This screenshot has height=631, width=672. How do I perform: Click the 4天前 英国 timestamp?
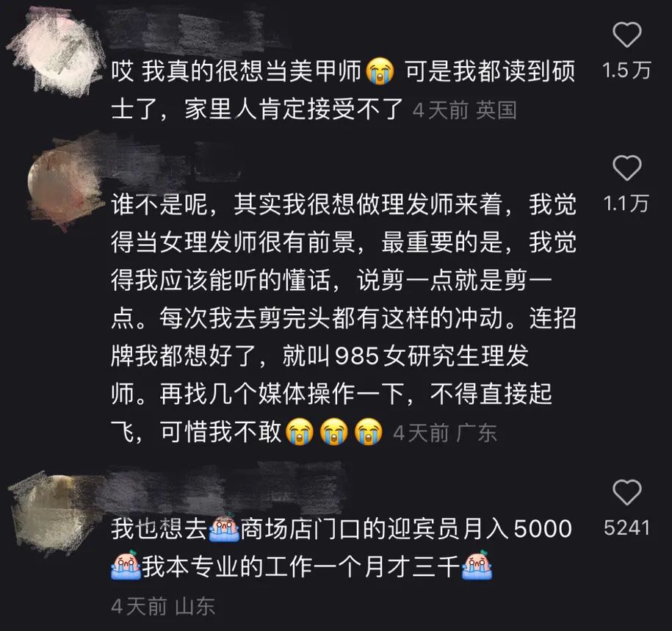(x=465, y=110)
